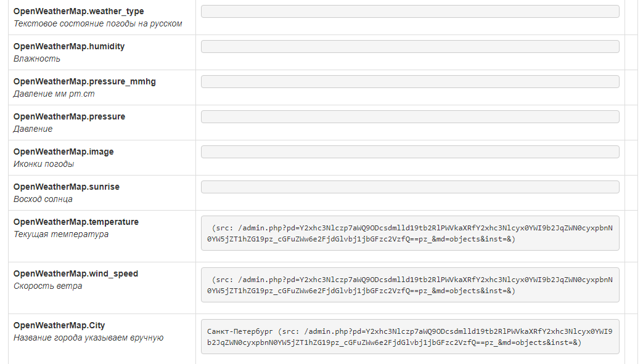Click the OpenWeatherMap.weather_type input field
This screenshot has height=364, width=643.
pyautogui.click(x=410, y=12)
